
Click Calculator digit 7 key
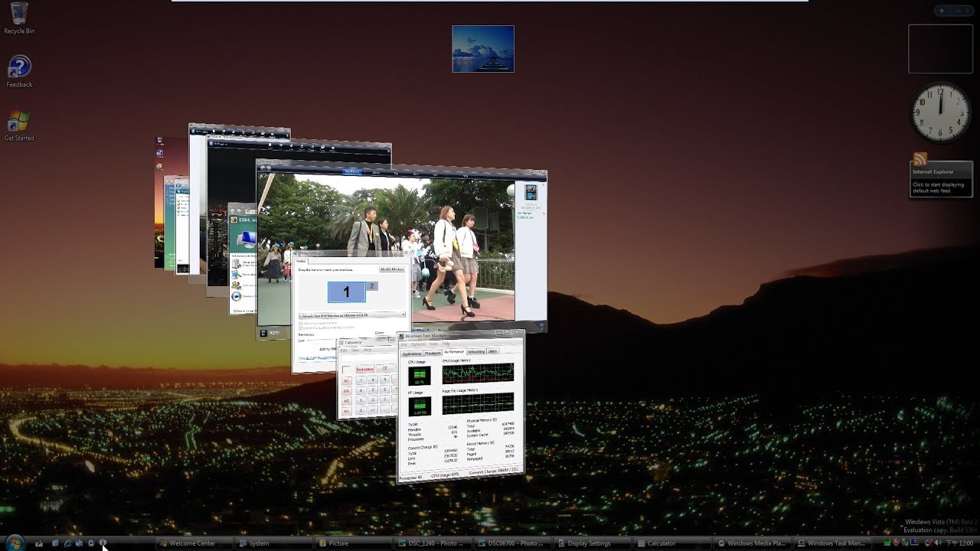point(361,380)
